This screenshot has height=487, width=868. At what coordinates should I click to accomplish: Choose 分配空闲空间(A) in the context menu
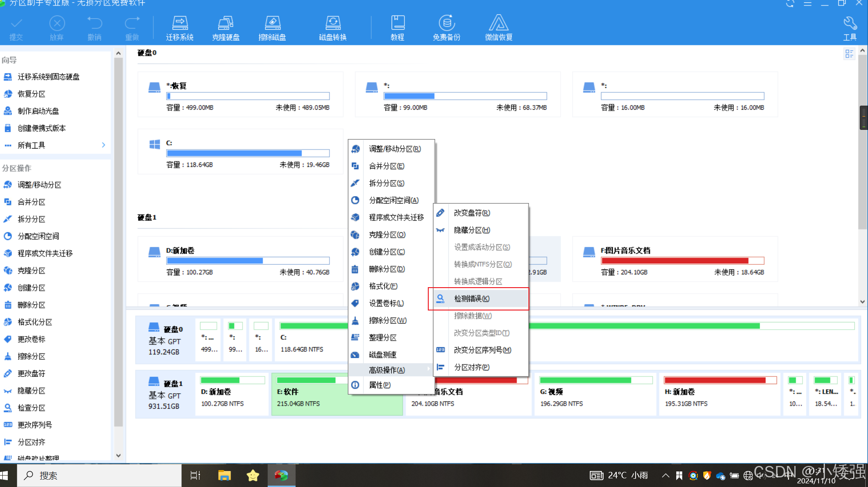[391, 200]
